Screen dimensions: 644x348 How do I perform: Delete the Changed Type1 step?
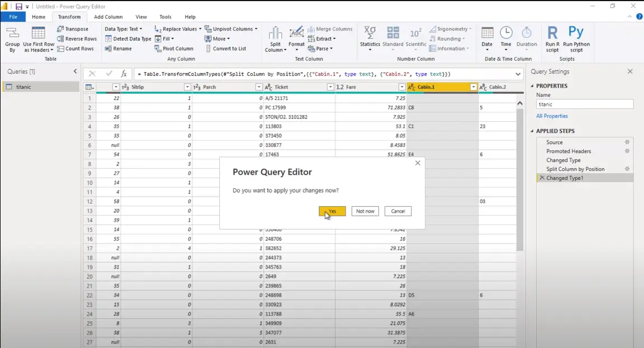(542, 178)
